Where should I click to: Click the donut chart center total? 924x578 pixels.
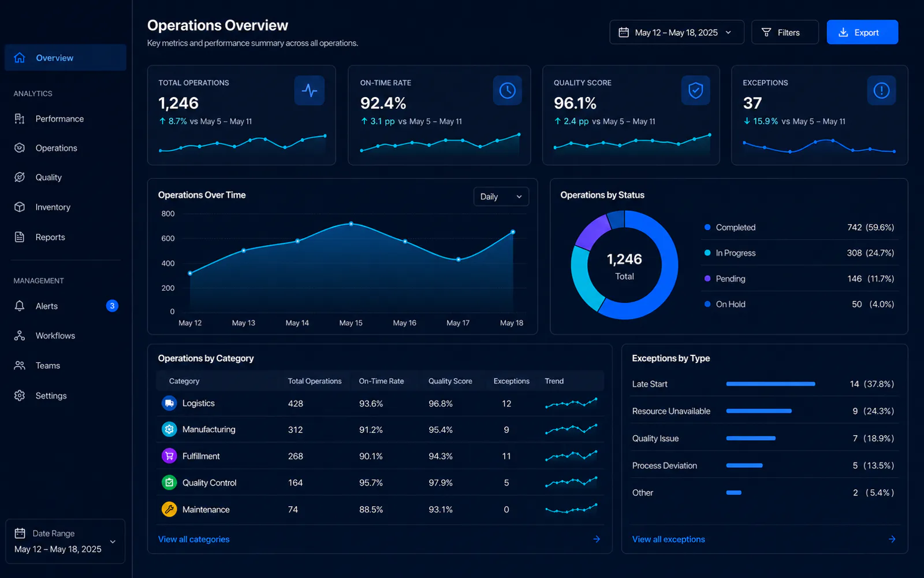click(624, 266)
